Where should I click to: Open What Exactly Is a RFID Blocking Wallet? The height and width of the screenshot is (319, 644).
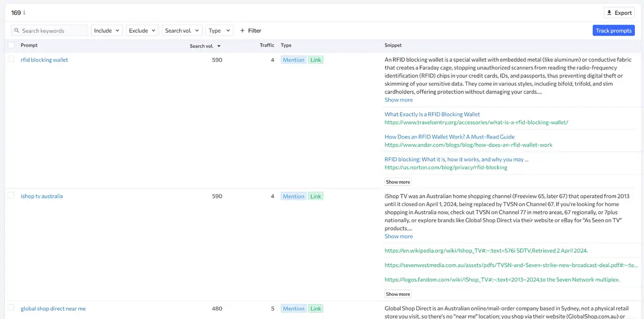432,114
